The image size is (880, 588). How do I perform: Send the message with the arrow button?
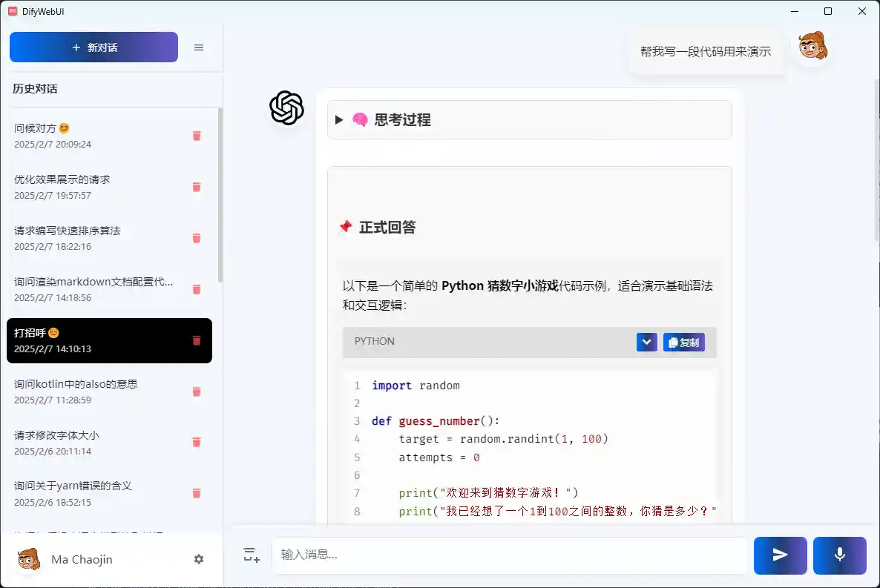[x=780, y=555]
